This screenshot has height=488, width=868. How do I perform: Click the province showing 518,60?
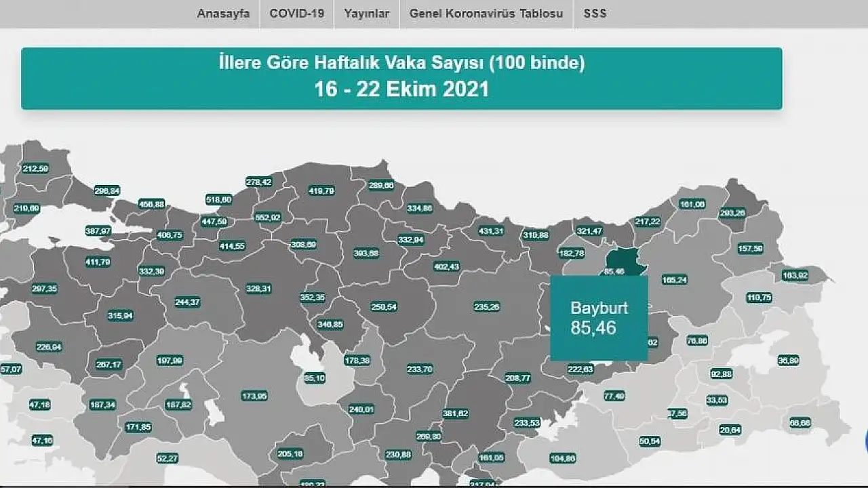218,199
